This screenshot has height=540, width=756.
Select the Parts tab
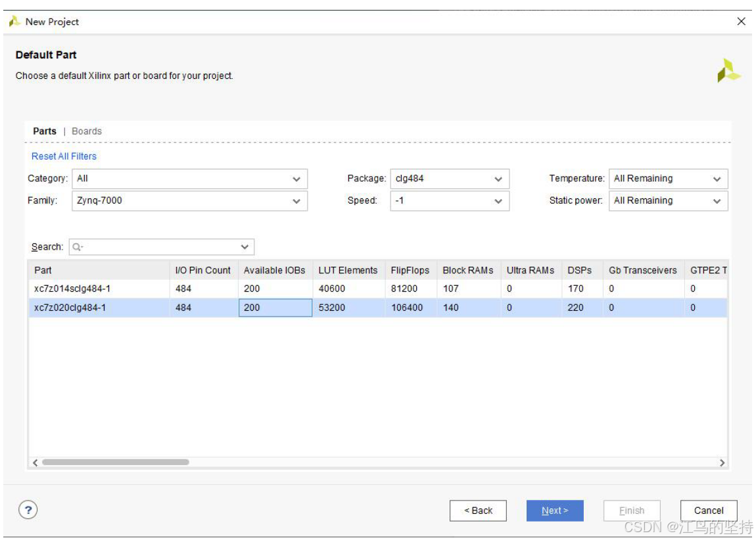click(x=44, y=131)
